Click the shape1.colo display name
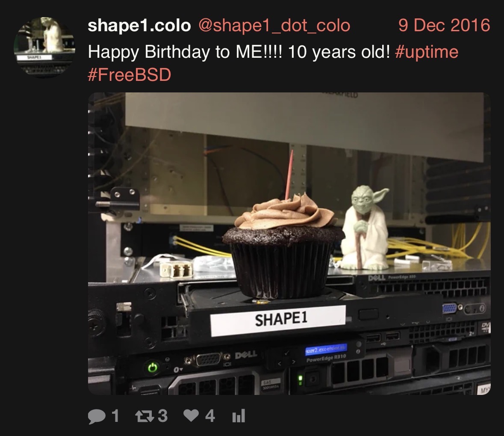 (139, 26)
